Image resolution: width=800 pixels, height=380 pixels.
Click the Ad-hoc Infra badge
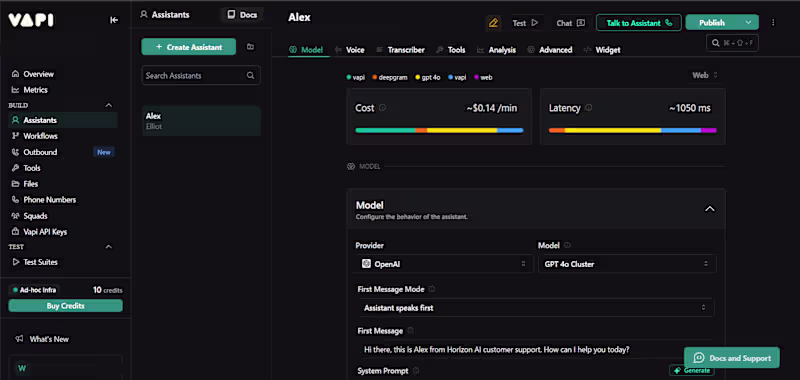click(x=34, y=290)
